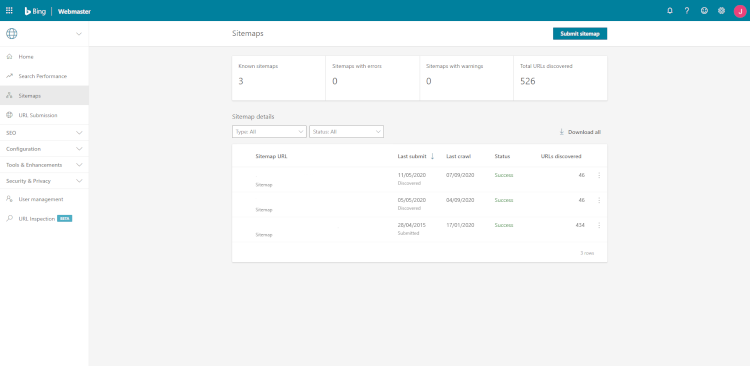750x366 pixels.
Task: Open the settings gear icon
Action: pos(721,11)
